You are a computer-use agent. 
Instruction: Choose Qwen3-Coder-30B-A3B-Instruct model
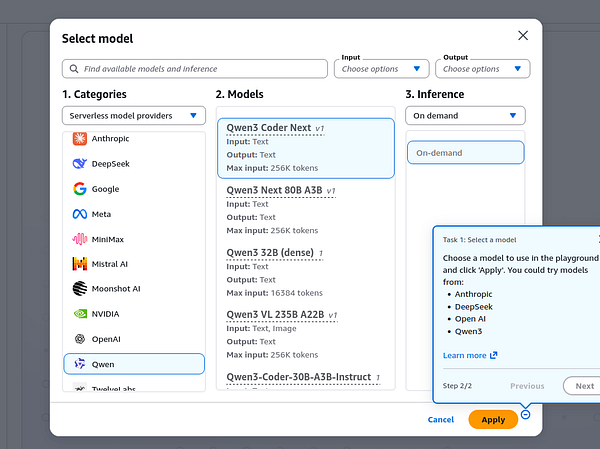click(303, 377)
